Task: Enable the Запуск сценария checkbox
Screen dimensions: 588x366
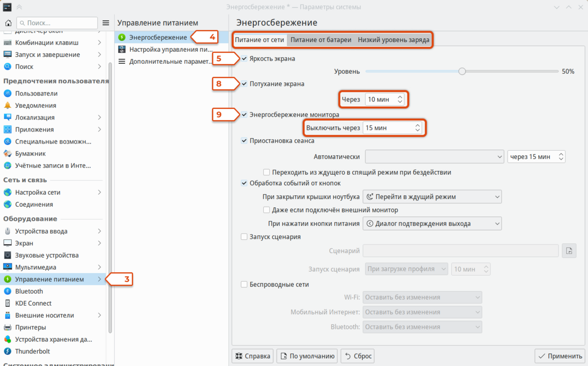Action: point(244,237)
